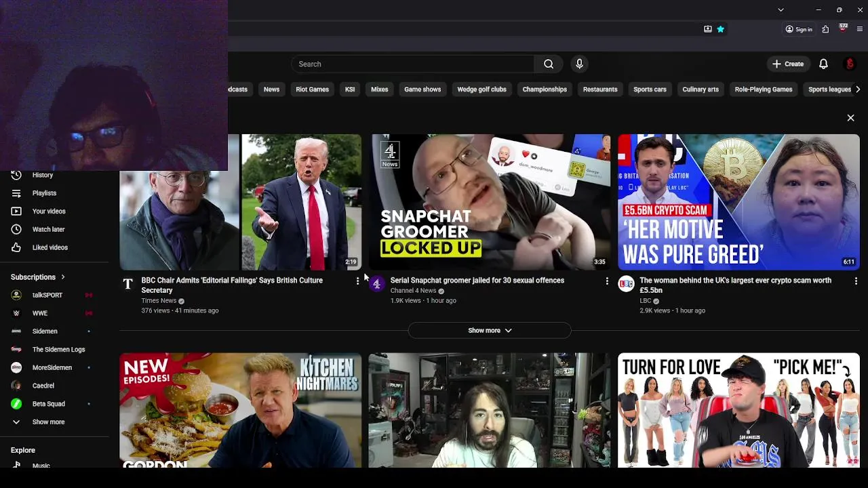Click browser bookmark star icon
Image resolution: width=868 pixels, height=488 pixels.
[x=720, y=29]
